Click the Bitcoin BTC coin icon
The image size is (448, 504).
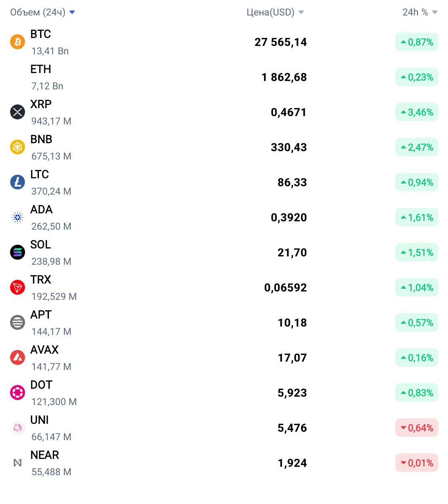coord(18,42)
